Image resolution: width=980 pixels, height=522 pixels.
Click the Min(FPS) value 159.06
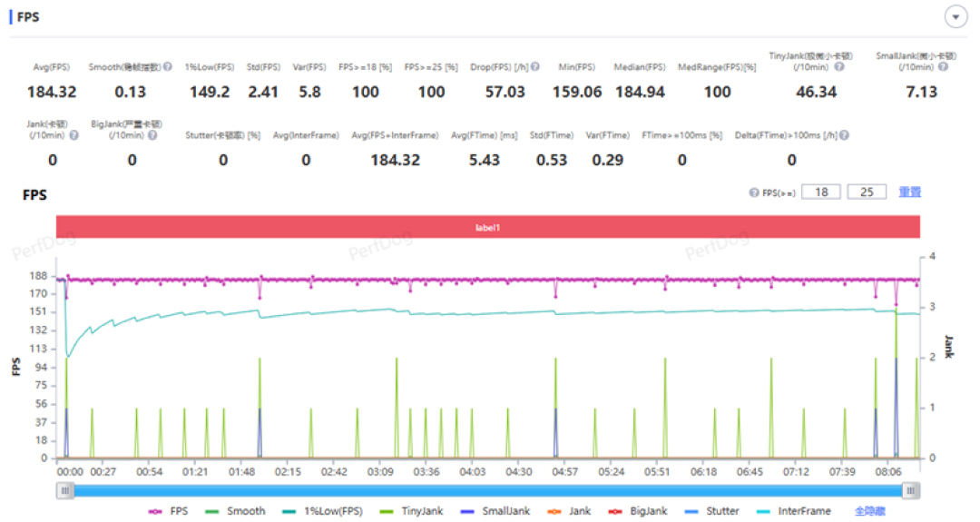click(577, 92)
